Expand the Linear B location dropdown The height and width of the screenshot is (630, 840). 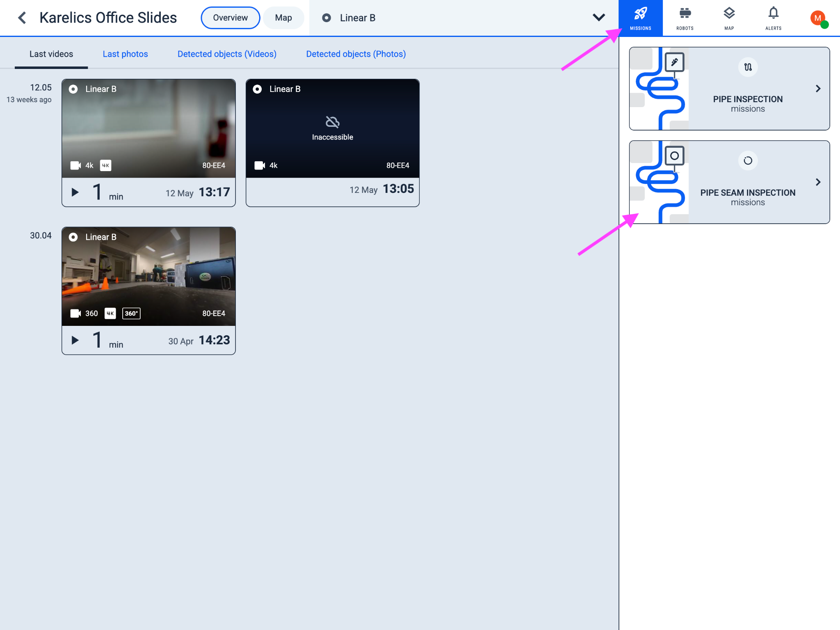(599, 18)
